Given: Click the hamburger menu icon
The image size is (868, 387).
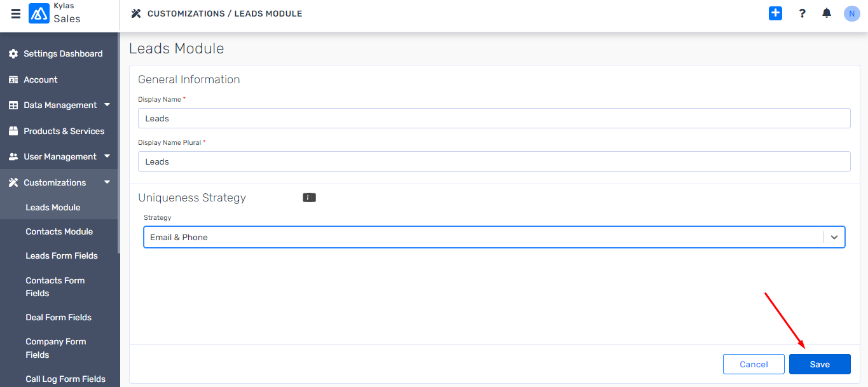Looking at the screenshot, I should [16, 13].
